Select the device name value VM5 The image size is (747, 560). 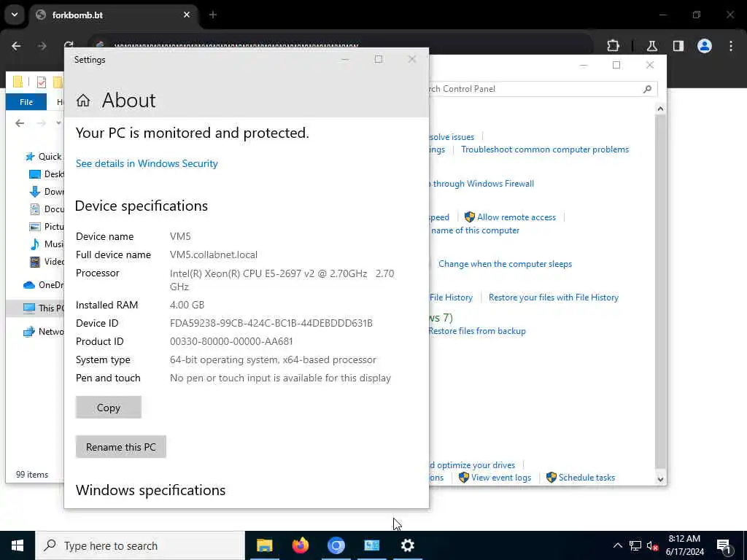click(180, 236)
